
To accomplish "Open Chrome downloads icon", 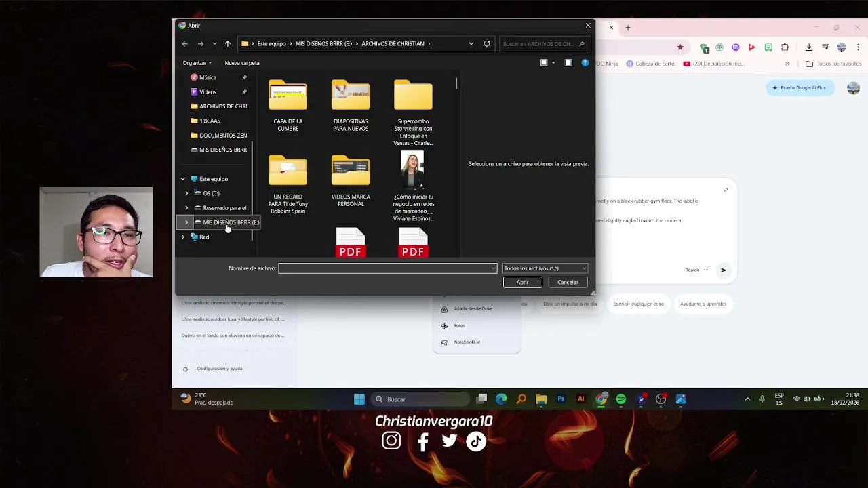I will [x=808, y=47].
